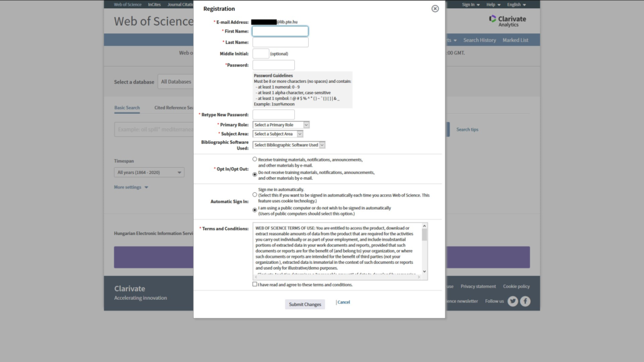This screenshot has width=644, height=362.
Task: Click Submit Changes button
Action: [x=305, y=304]
